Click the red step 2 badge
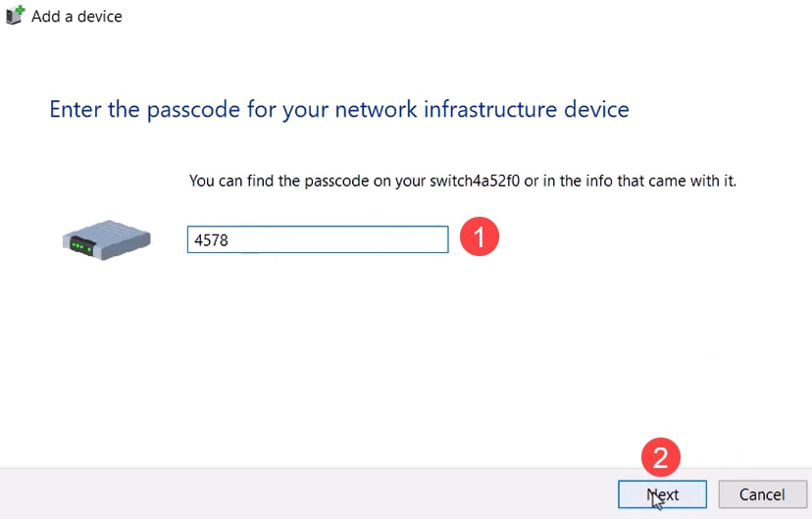 pos(660,457)
